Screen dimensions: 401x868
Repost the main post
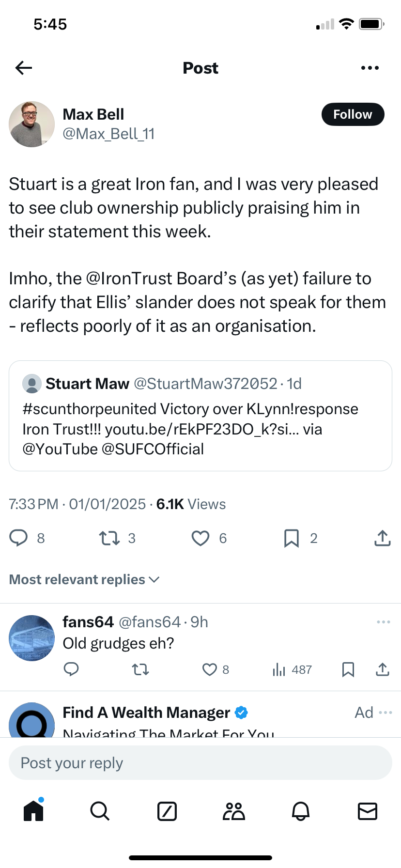109,538
